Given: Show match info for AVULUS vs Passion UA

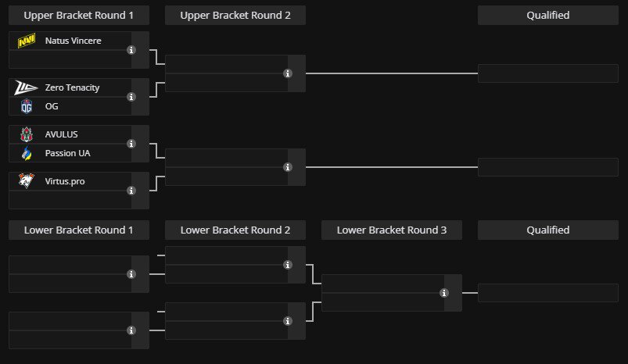Looking at the screenshot, I should (x=131, y=144).
